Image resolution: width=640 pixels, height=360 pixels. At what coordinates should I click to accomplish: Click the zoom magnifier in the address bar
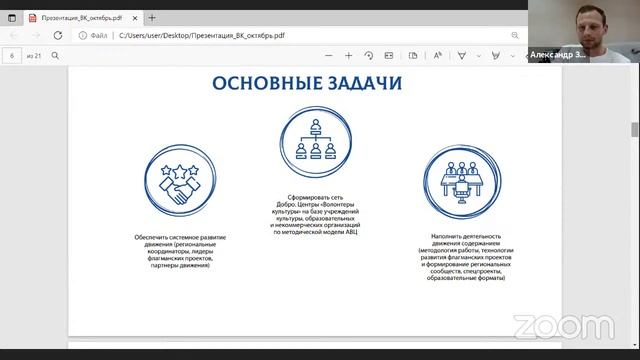515,36
